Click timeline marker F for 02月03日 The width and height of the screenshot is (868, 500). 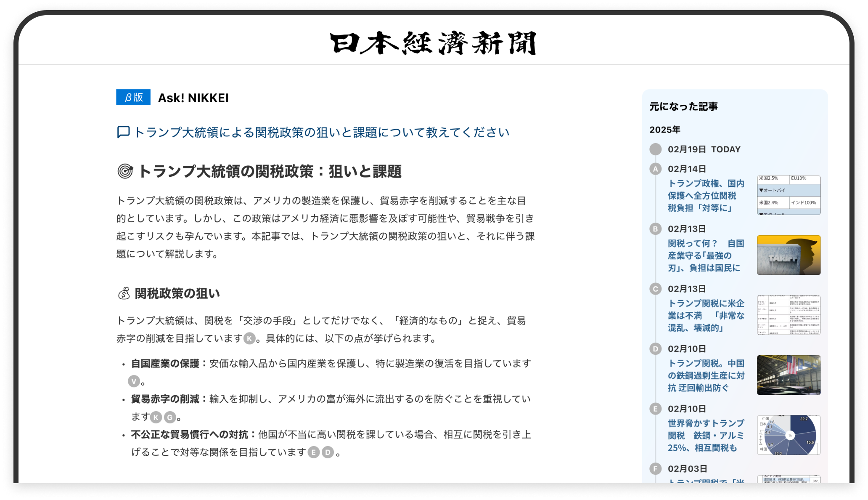point(655,469)
